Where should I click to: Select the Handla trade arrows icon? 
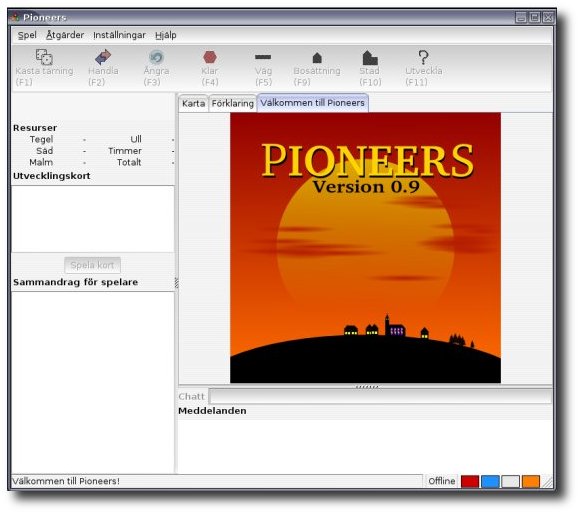[103, 57]
